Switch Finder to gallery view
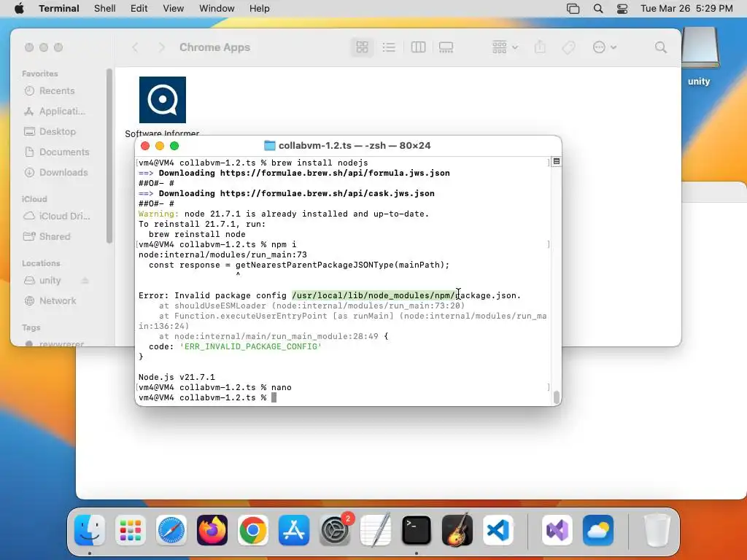Screen dimensions: 747x560 click(x=446, y=47)
